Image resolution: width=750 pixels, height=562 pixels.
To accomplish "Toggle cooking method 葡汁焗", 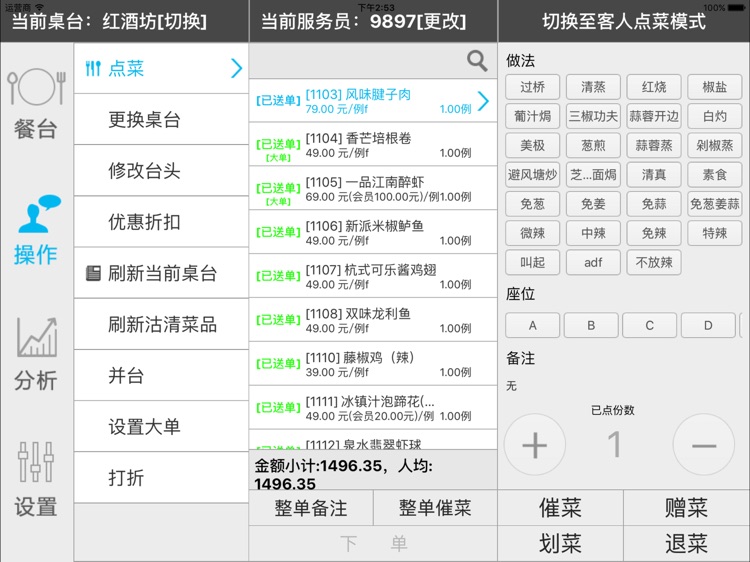I will click(x=532, y=116).
